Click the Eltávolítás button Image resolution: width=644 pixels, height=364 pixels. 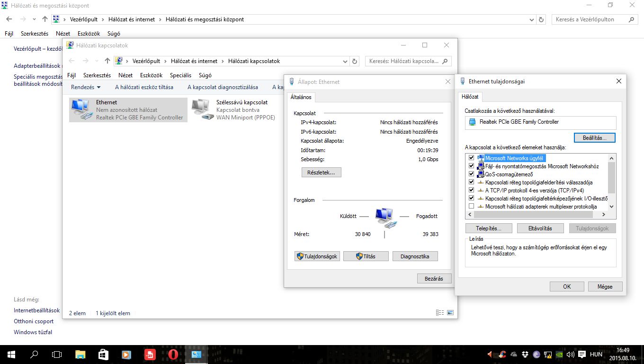[540, 228]
